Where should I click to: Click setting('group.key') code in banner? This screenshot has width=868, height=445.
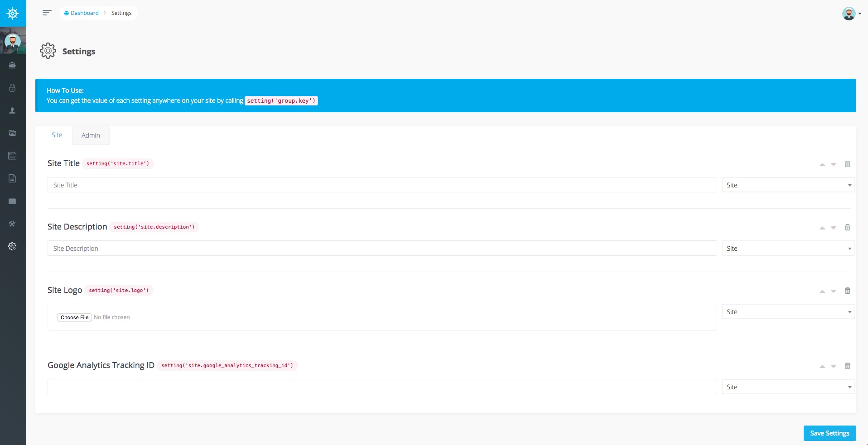[x=281, y=100]
